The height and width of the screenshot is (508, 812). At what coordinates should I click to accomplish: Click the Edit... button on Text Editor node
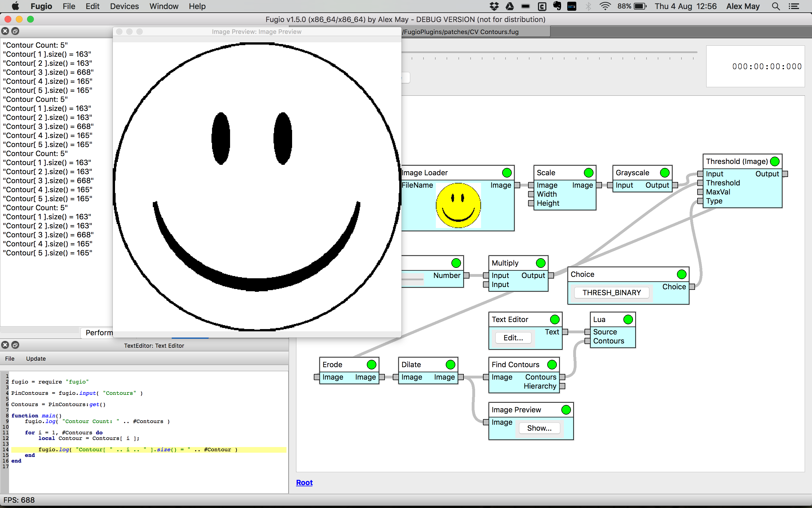(513, 338)
